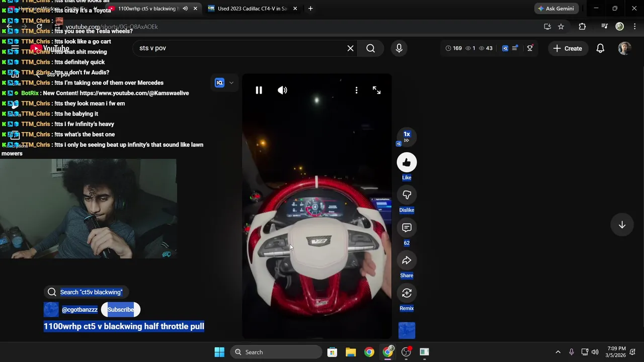Search with voice microphone button
644x362 pixels.
399,48
